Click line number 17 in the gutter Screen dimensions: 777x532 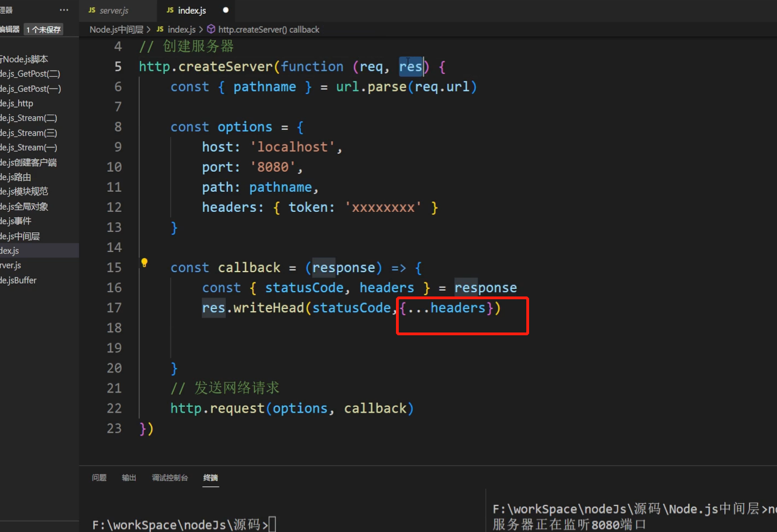point(114,308)
